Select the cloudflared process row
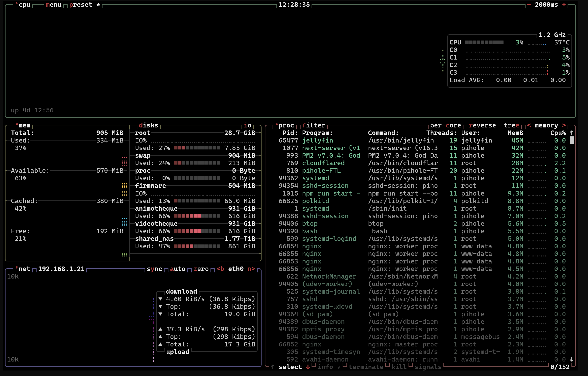 coord(422,163)
